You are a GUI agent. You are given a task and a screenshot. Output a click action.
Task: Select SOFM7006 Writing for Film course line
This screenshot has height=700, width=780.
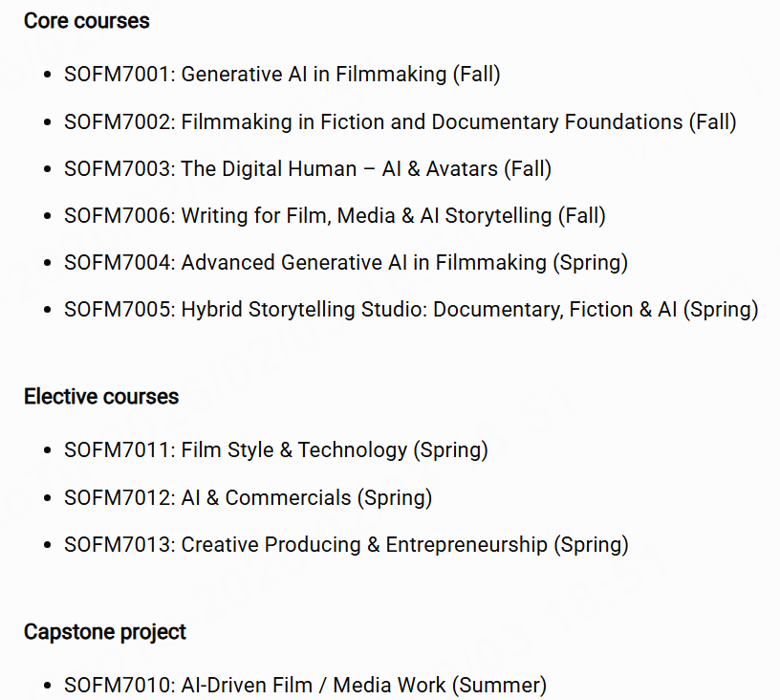[335, 216]
